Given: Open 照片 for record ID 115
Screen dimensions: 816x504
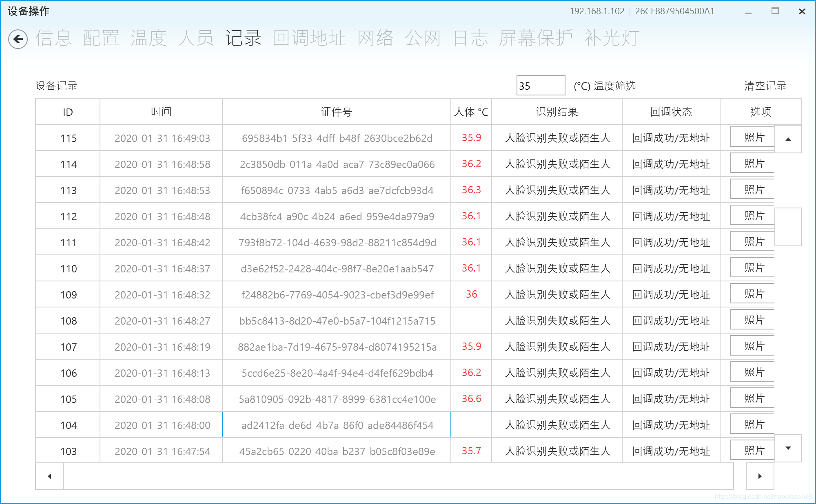Looking at the screenshot, I should click(x=753, y=137).
